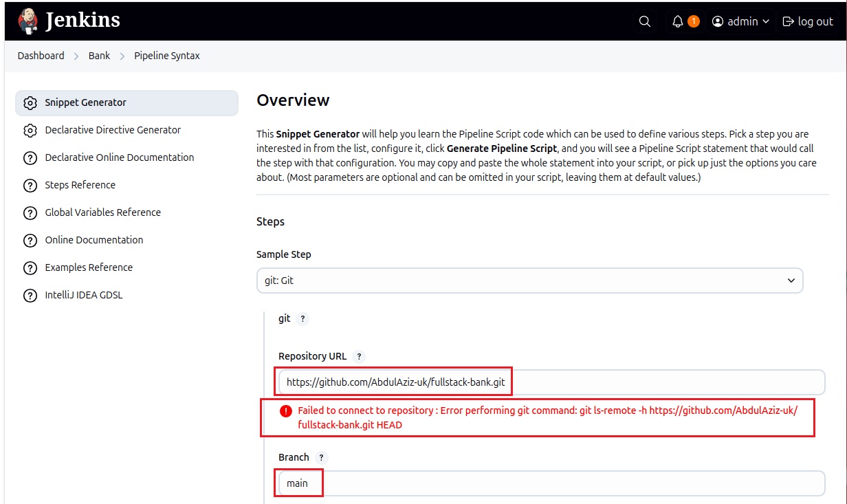Open the admin user dropdown menu

740,21
